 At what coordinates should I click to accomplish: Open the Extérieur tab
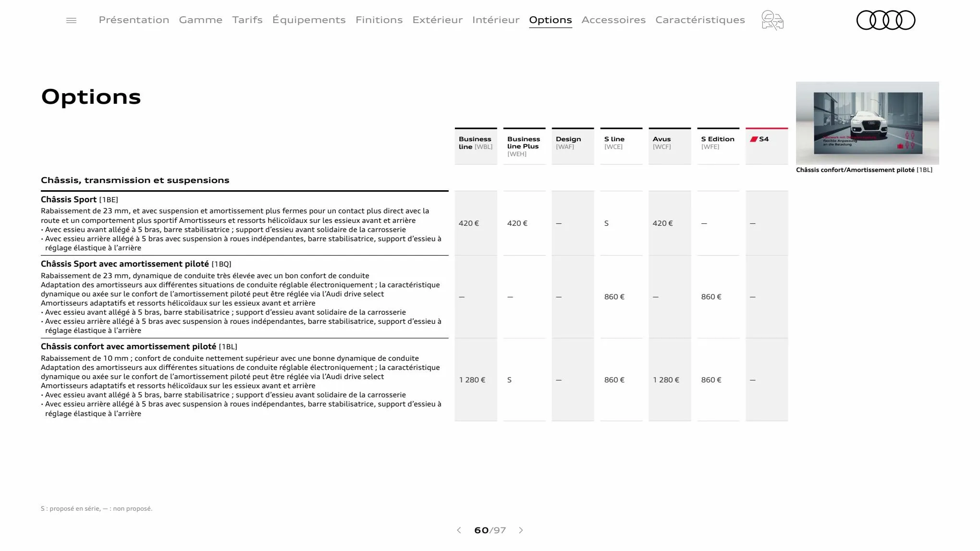(438, 20)
